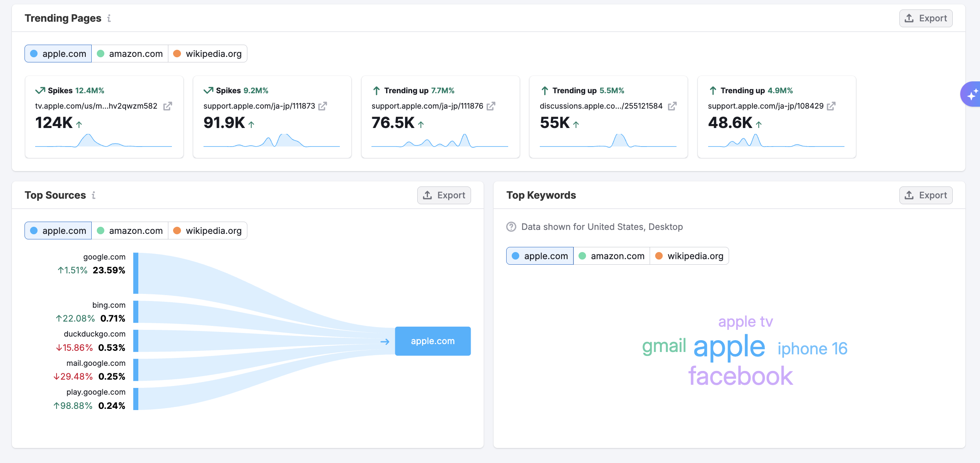Select wikipedia.org in Top Keywords
Image resolution: width=980 pixels, height=463 pixels.
pos(690,256)
